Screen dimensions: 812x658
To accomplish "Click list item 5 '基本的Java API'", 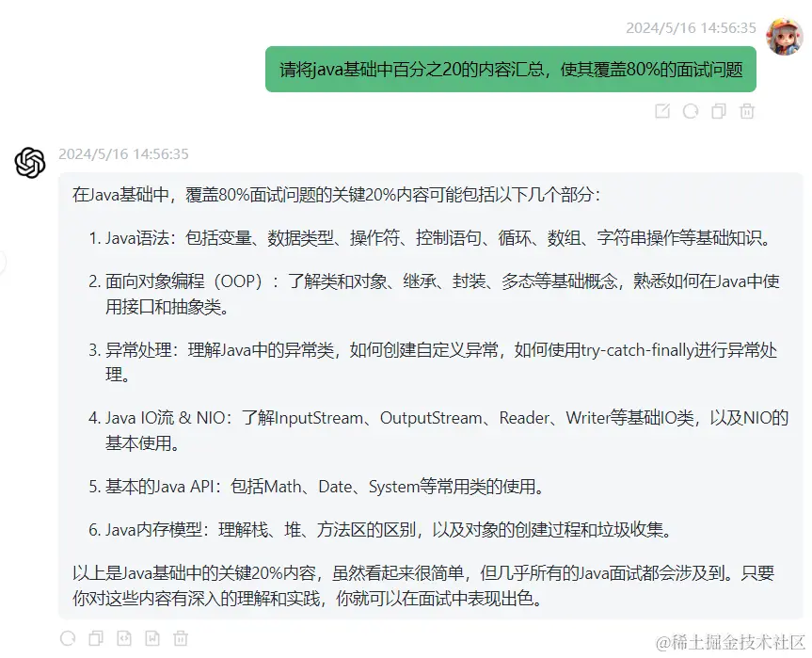I will pos(316,487).
